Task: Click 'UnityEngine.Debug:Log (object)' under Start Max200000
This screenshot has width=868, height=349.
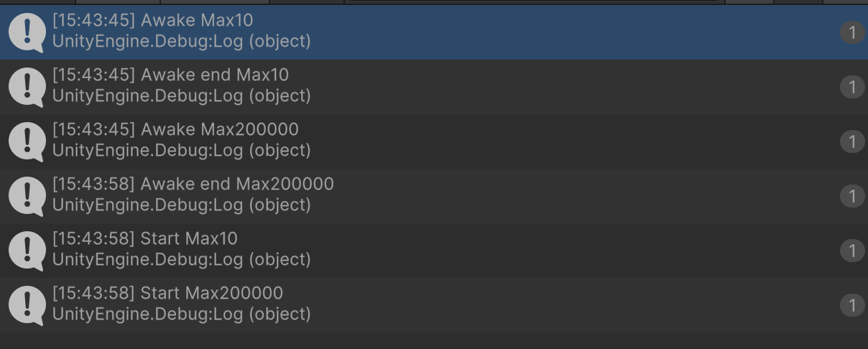Action: coord(182,315)
